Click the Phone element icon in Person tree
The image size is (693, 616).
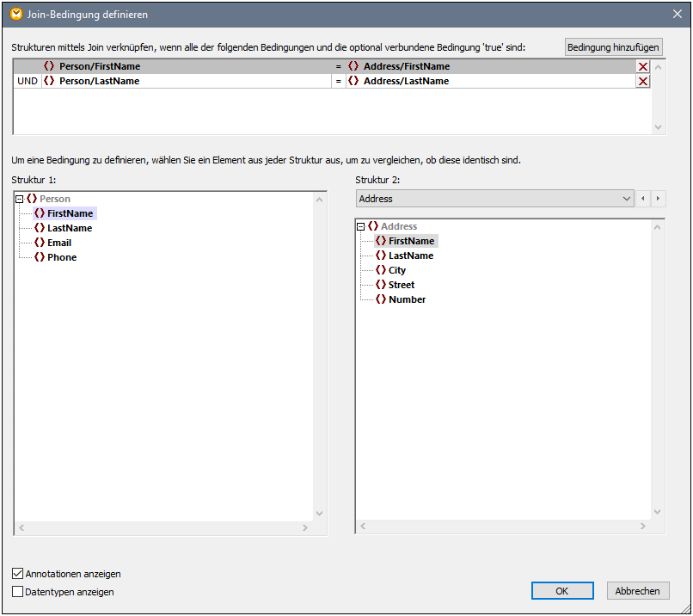39,257
